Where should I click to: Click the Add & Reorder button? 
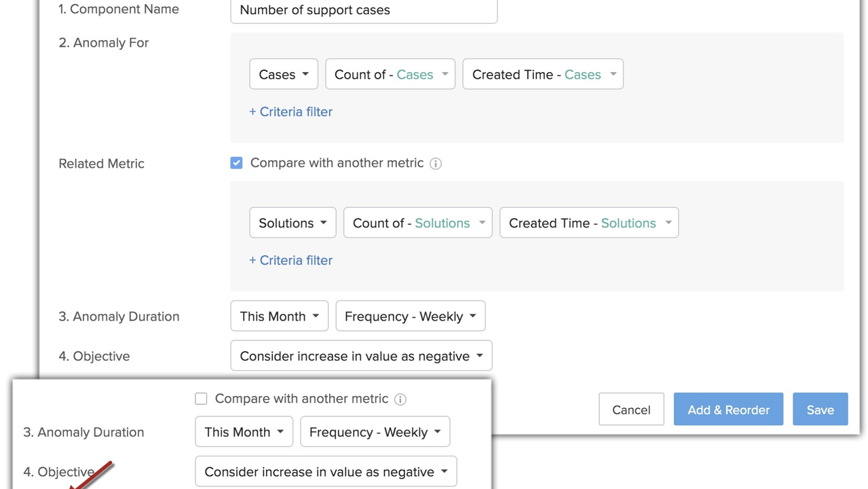(728, 410)
